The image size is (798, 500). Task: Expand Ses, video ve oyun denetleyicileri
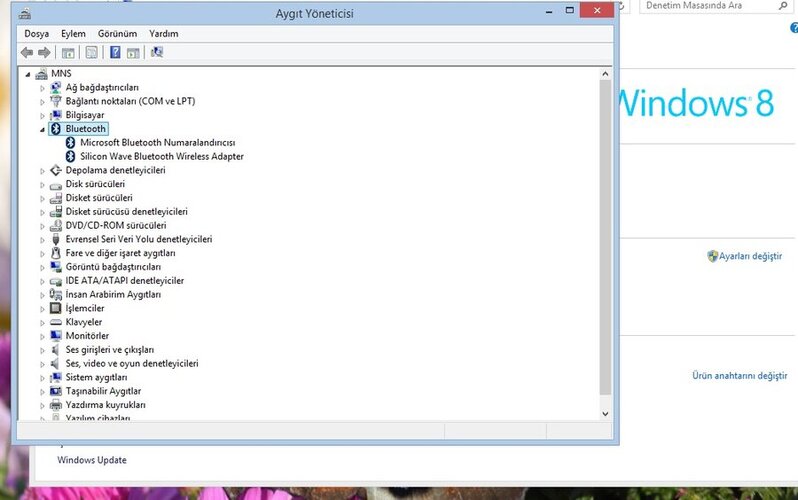(x=42, y=364)
